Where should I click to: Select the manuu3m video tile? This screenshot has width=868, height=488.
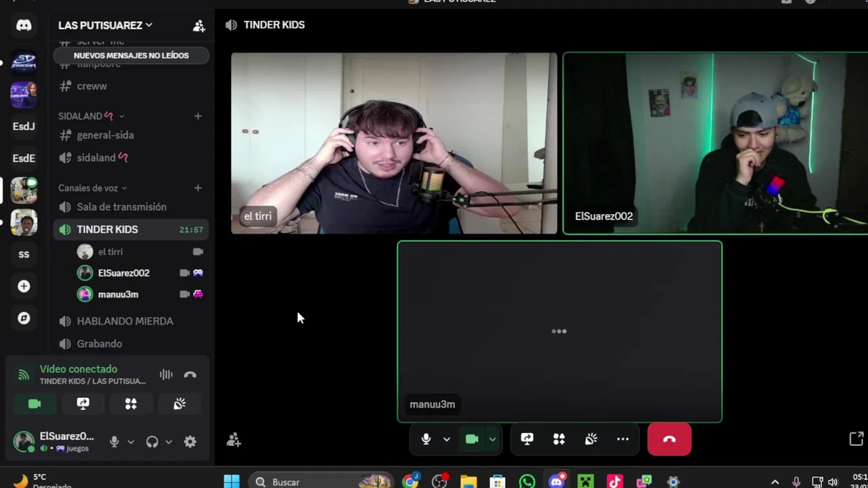tap(559, 331)
